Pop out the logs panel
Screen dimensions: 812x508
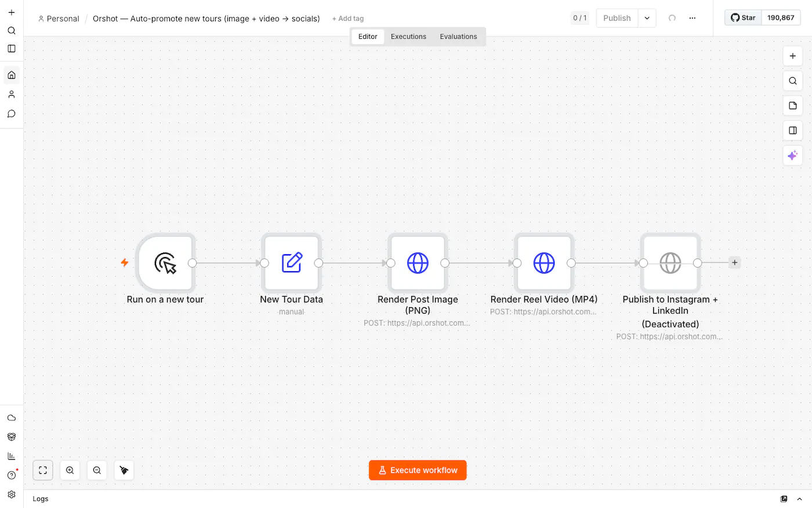pyautogui.click(x=784, y=499)
